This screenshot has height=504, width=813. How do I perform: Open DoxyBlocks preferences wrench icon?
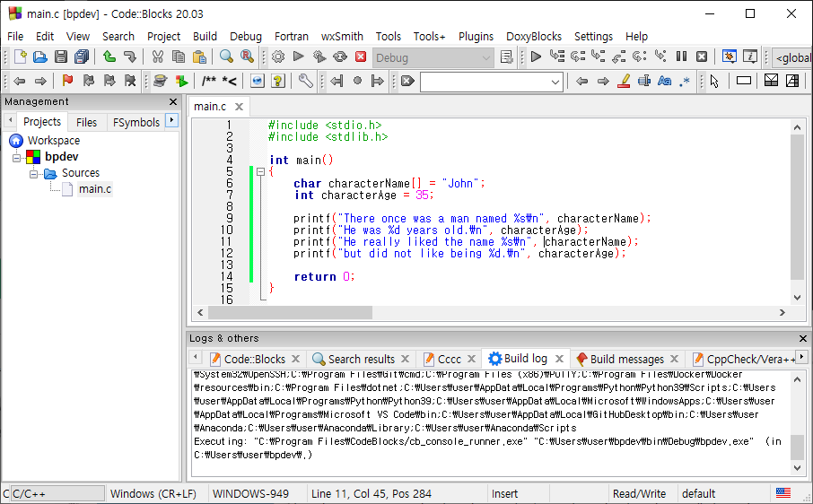pyautogui.click(x=306, y=81)
